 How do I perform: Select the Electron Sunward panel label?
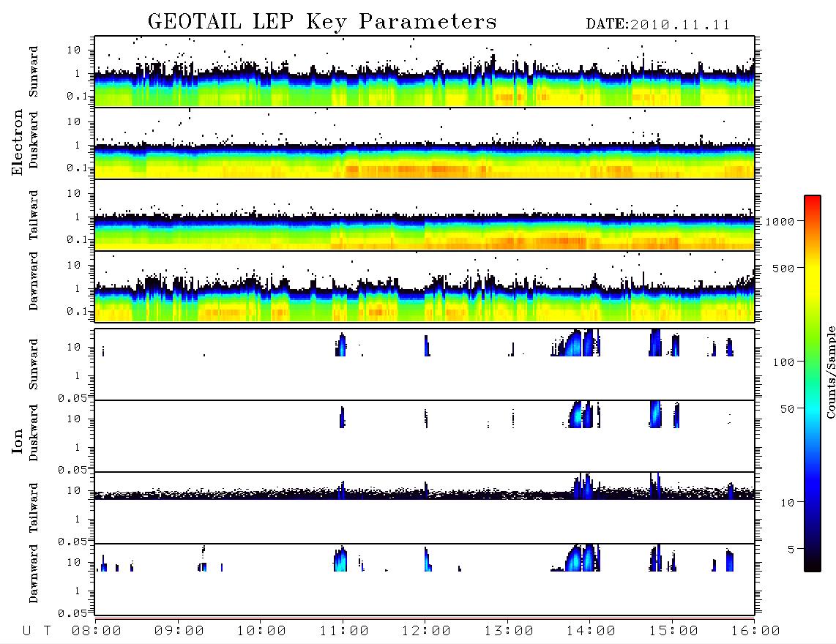34,72
